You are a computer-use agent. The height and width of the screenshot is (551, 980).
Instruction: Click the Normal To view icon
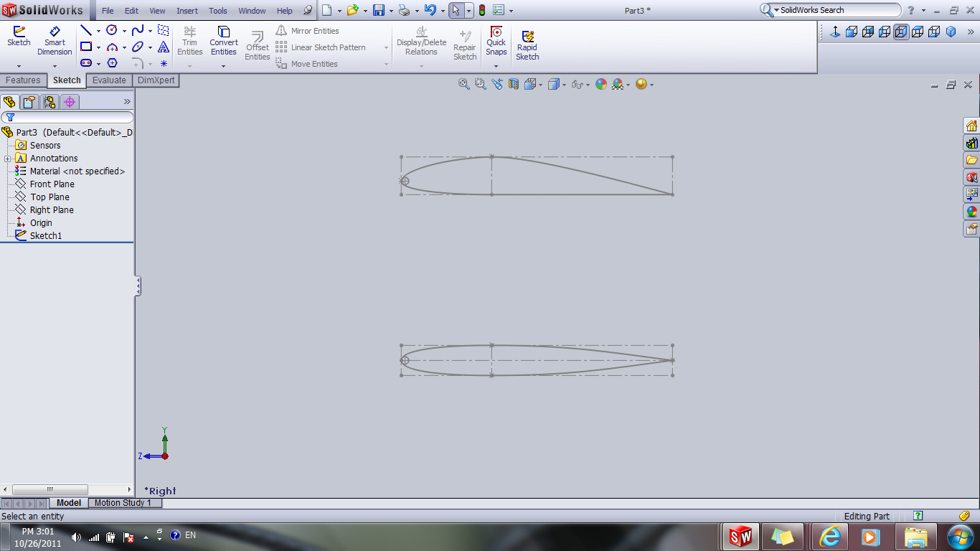point(835,32)
